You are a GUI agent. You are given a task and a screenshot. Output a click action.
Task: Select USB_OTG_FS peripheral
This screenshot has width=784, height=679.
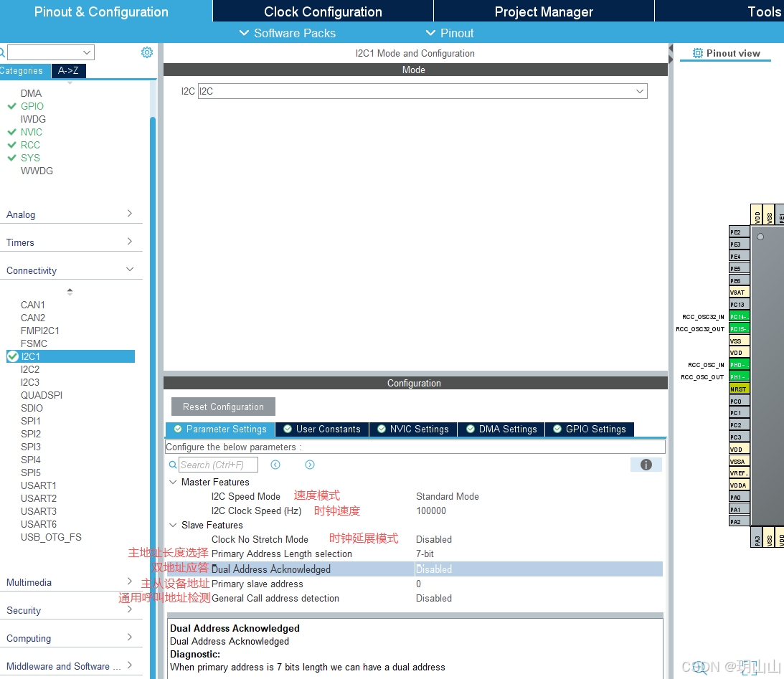pyautogui.click(x=51, y=537)
